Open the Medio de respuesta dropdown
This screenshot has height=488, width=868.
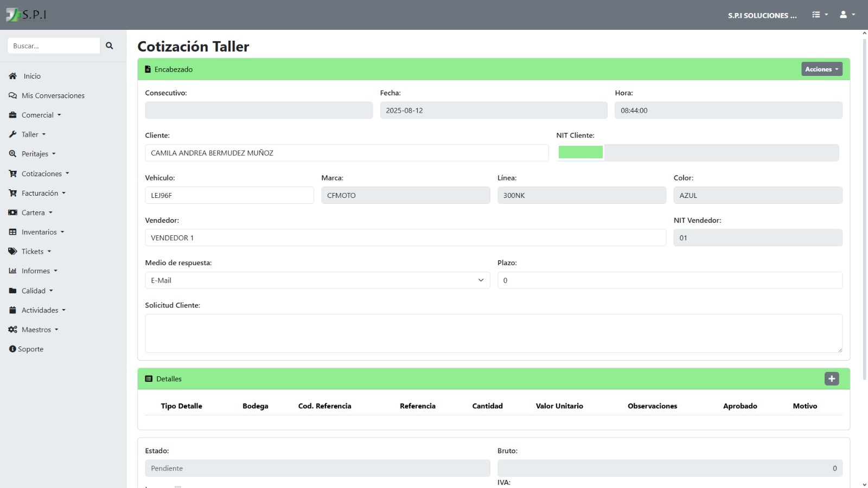(x=317, y=280)
